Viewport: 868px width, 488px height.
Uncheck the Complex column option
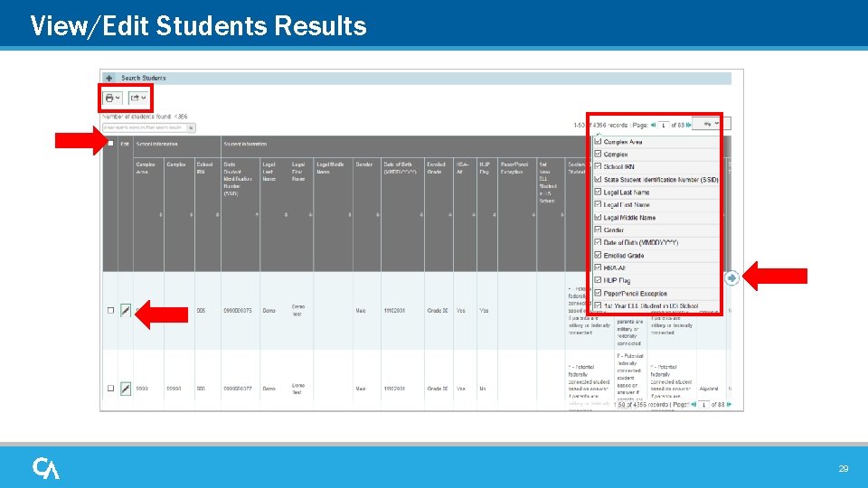point(598,154)
